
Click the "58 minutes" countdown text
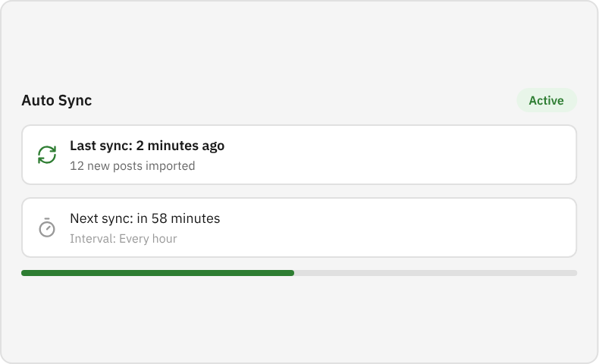186,218
